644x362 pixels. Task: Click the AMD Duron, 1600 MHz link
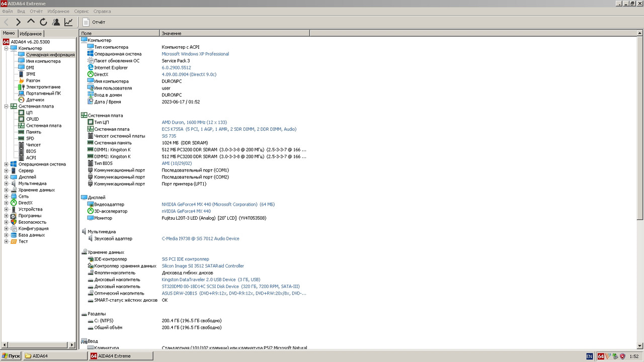coord(194,122)
